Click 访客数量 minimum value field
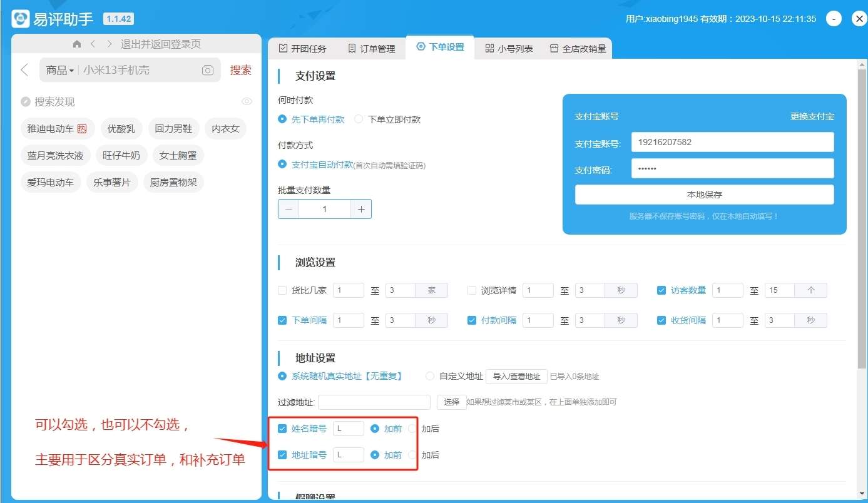The width and height of the screenshot is (868, 503). click(727, 290)
